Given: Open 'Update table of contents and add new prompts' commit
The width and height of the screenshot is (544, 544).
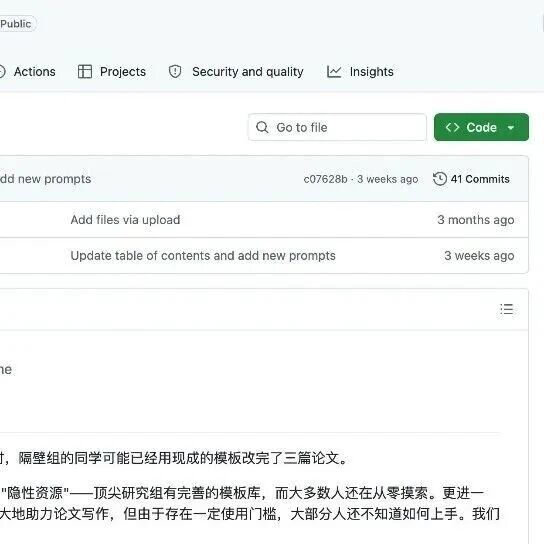Looking at the screenshot, I should click(203, 256).
